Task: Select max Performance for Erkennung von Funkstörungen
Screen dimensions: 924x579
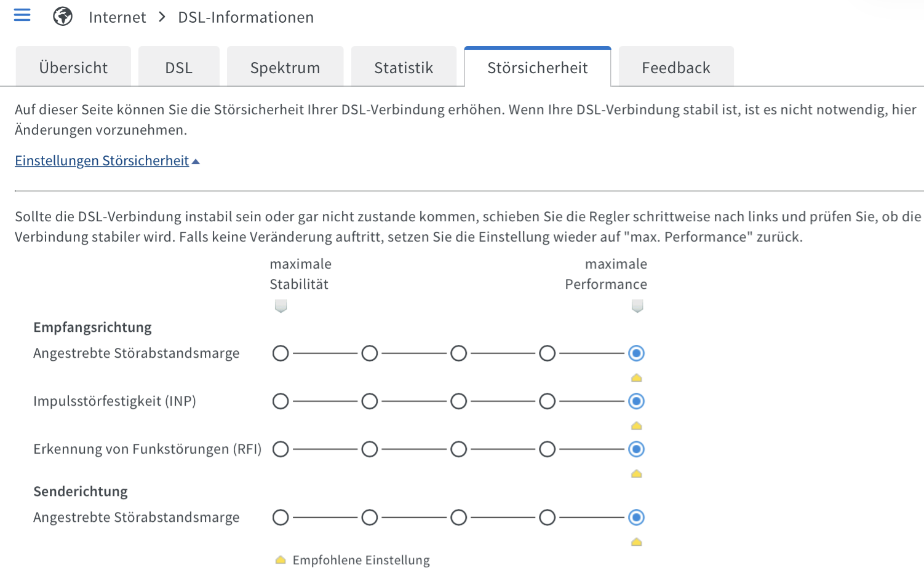Action: (x=637, y=449)
